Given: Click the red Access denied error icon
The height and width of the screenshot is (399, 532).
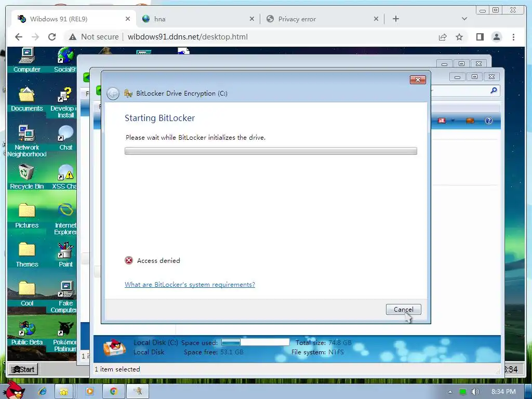Looking at the screenshot, I should 129,261.
